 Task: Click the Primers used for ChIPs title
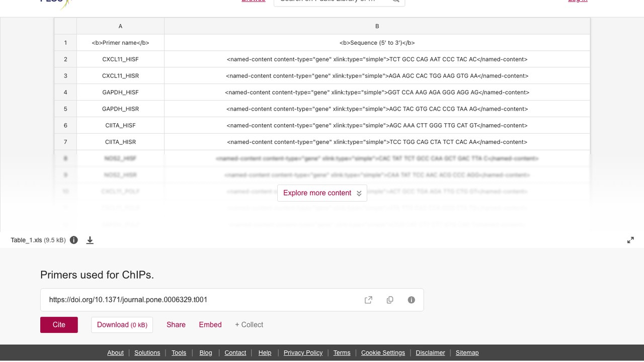click(x=97, y=275)
